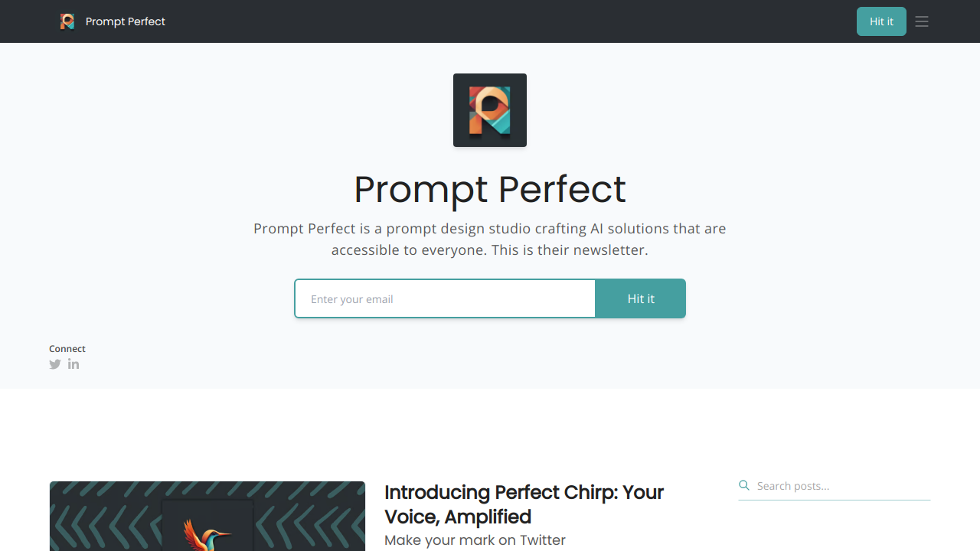Click the small Prompt Perfect logo in navbar
The height and width of the screenshot is (551, 980).
click(67, 21)
